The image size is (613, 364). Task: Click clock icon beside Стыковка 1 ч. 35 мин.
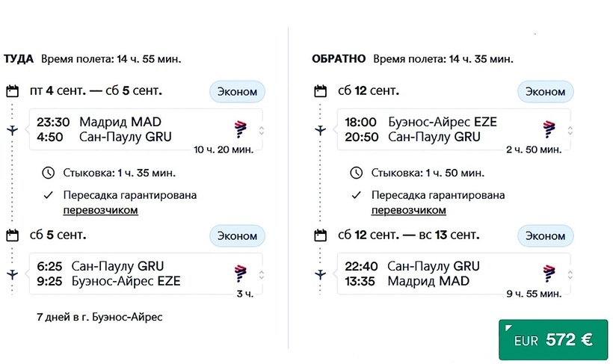49,173
